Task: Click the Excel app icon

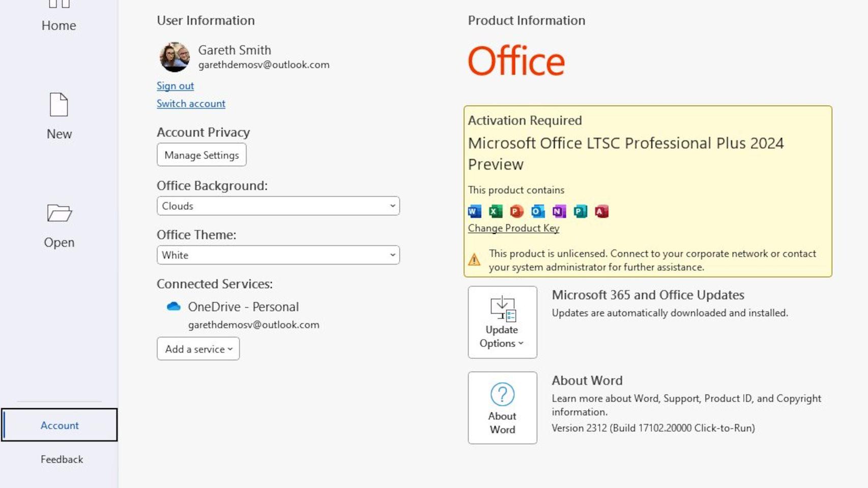Action: click(496, 211)
